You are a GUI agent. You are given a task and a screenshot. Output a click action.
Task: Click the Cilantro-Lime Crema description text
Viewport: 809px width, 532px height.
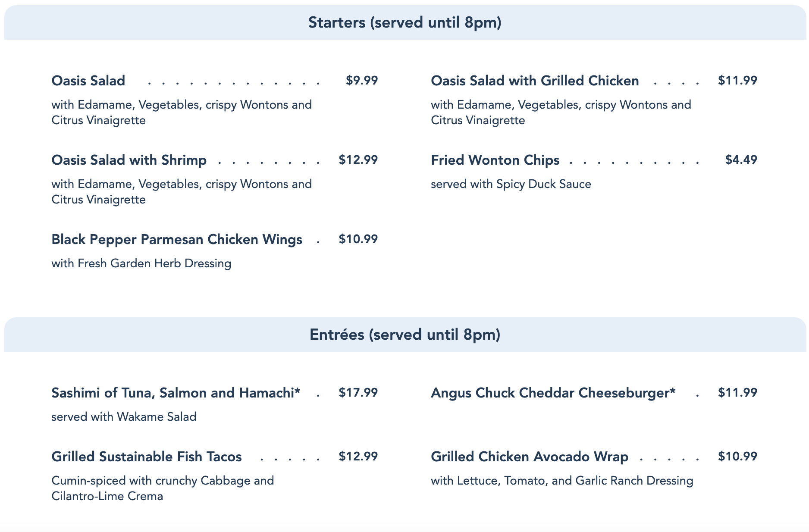107,496
